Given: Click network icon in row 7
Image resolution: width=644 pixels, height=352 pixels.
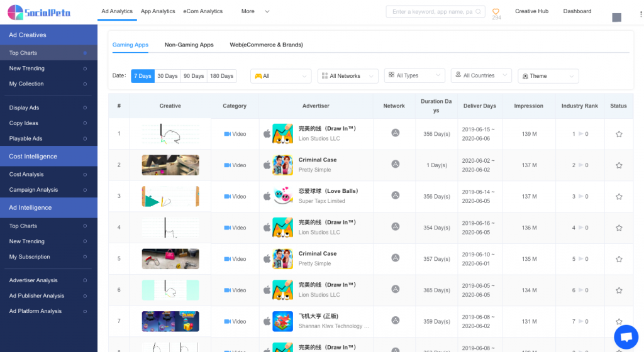Looking at the screenshot, I should pos(395,321).
